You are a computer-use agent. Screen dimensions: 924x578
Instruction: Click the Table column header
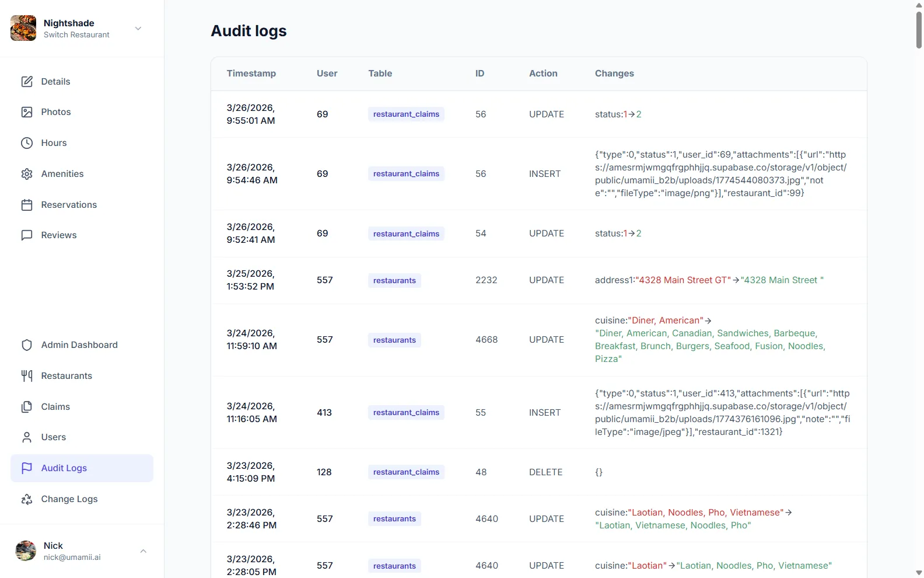(x=380, y=74)
